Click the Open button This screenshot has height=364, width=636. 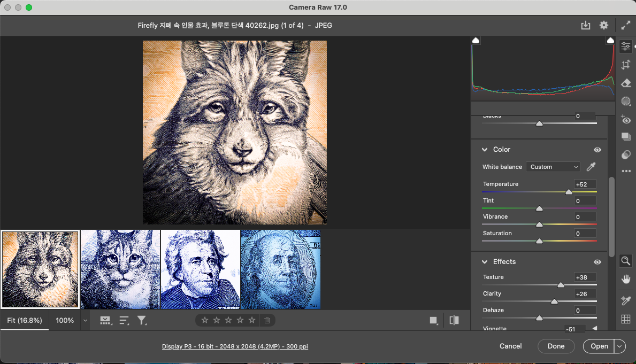pos(599,346)
